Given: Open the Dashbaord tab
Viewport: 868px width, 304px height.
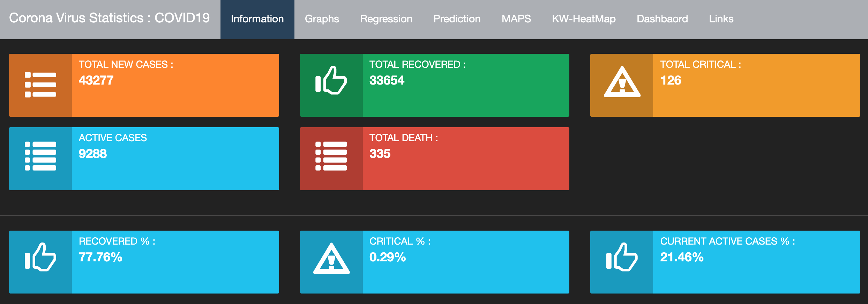Looking at the screenshot, I should pyautogui.click(x=662, y=19).
